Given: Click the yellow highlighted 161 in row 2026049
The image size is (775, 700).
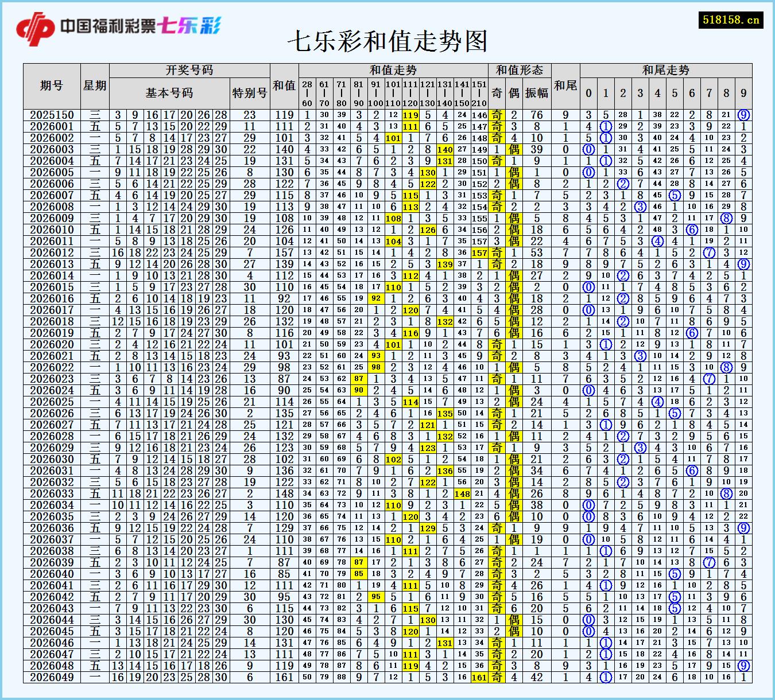Looking at the screenshot, I should click(x=479, y=678).
